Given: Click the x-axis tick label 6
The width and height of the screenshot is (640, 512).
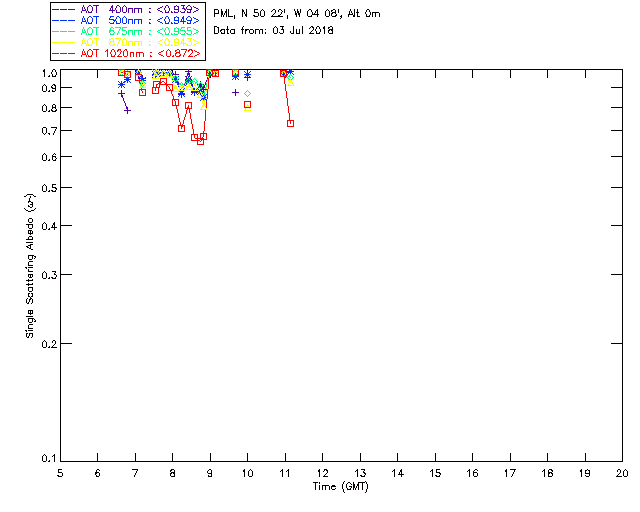Looking at the screenshot, I should [98, 473].
